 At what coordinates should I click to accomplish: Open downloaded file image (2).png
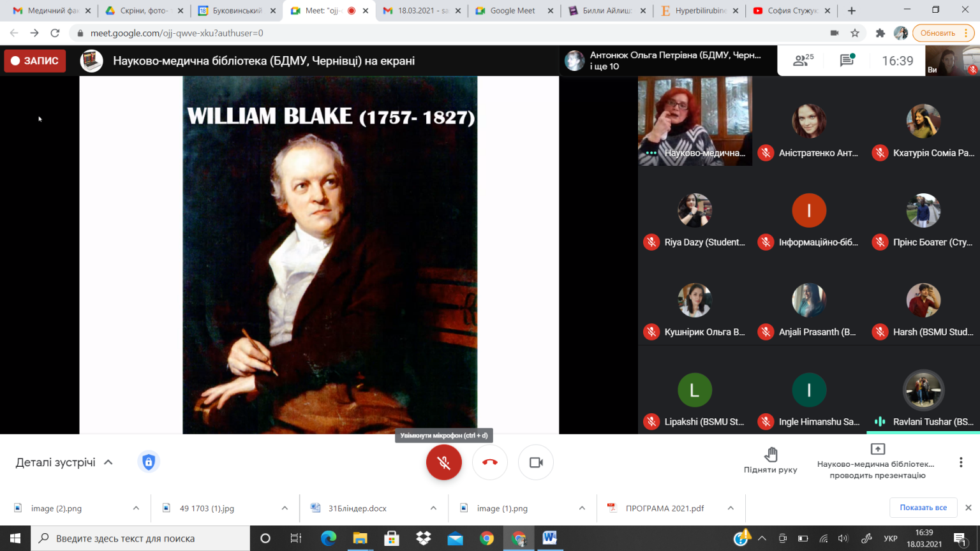pos(57,508)
